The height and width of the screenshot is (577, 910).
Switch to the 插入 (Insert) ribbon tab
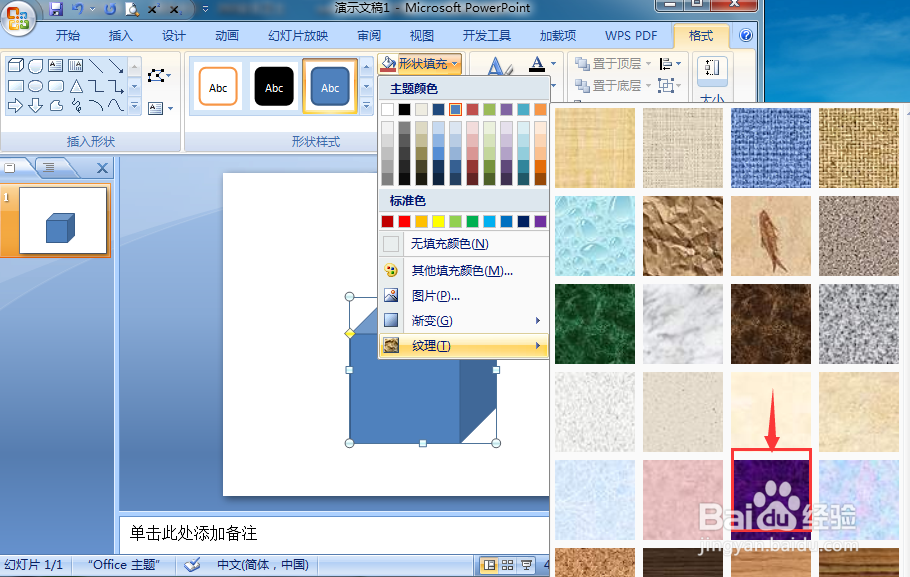point(120,35)
